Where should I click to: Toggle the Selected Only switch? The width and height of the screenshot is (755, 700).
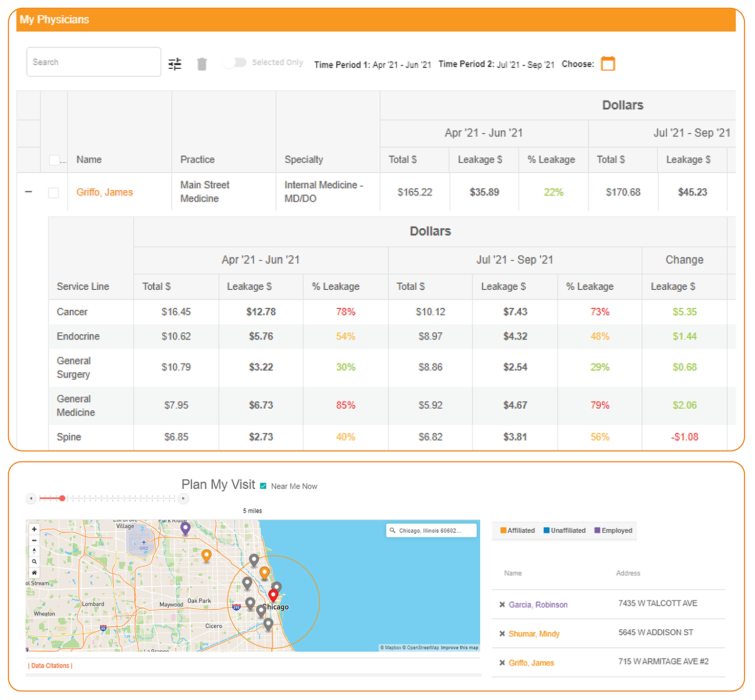point(235,63)
